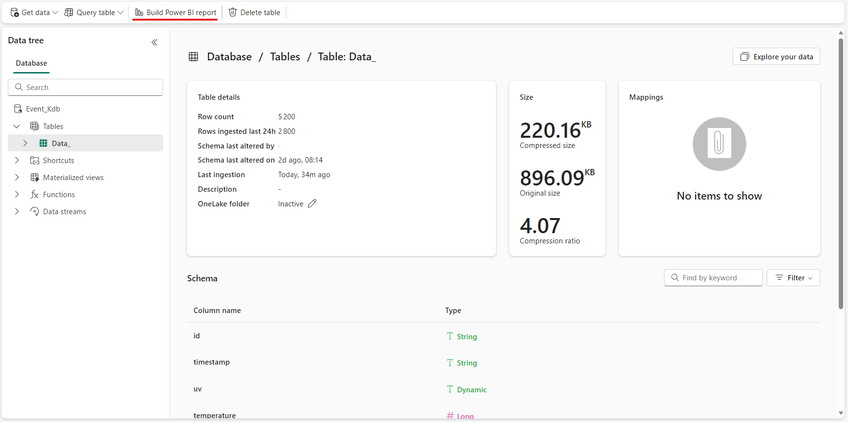The width and height of the screenshot is (848, 422).
Task: Collapse the Tables tree node
Action: (17, 126)
